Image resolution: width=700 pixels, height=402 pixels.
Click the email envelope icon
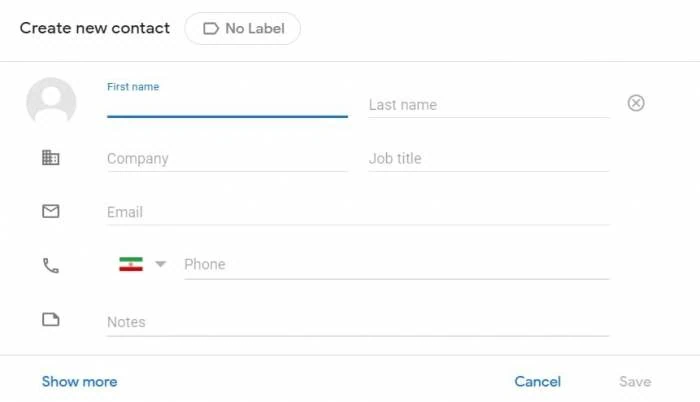[50, 211]
